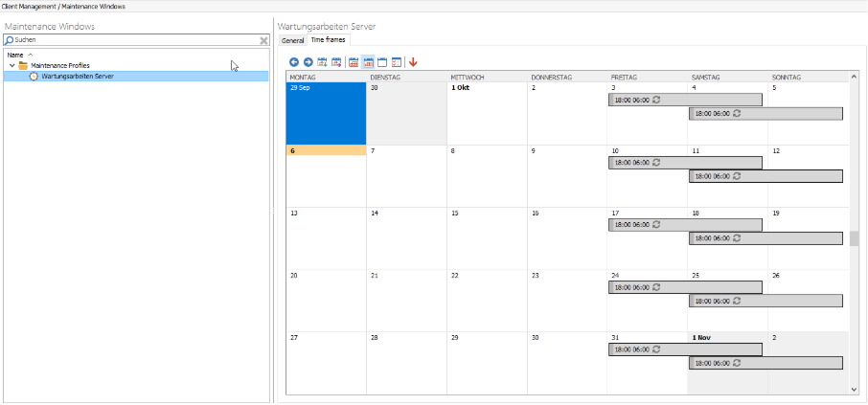Switch to the General tab
The width and height of the screenshot is (868, 405).
coord(292,40)
